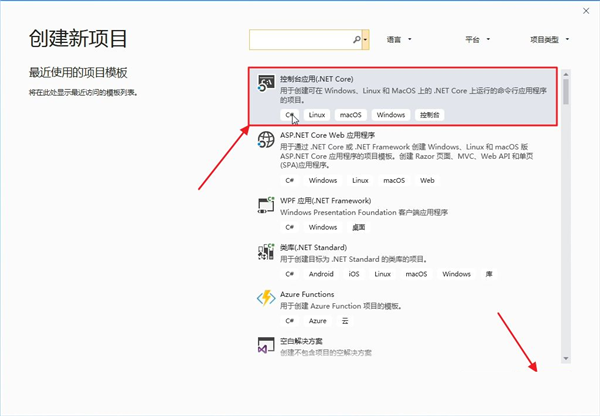Click the search magnifier icon
The height and width of the screenshot is (416, 600).
(x=357, y=39)
